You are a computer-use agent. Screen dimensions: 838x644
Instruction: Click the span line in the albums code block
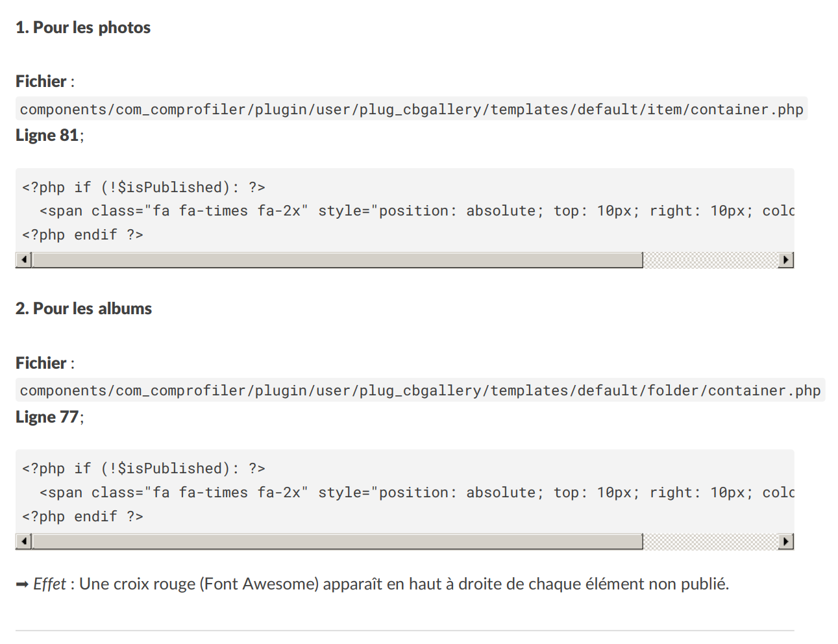pos(415,492)
